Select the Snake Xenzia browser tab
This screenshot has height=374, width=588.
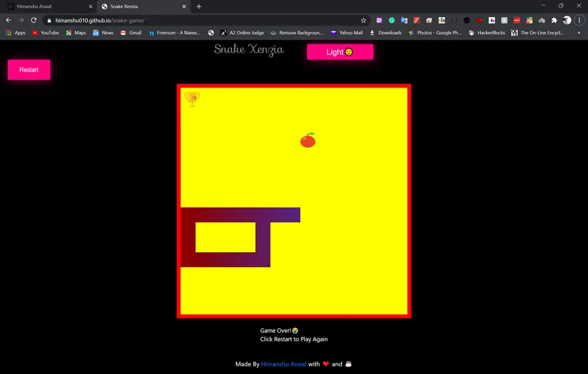click(143, 6)
